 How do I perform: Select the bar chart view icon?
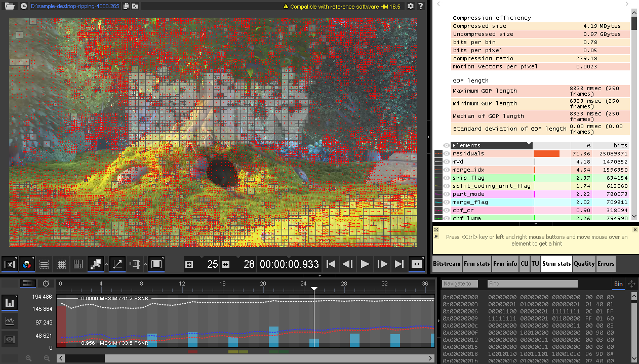pos(10,303)
